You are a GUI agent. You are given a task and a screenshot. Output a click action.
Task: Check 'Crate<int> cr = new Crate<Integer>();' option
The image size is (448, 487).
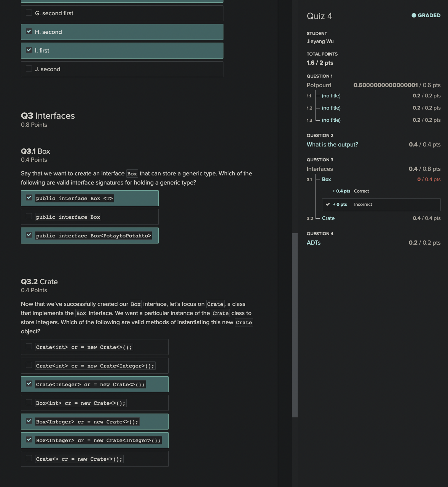tap(29, 365)
